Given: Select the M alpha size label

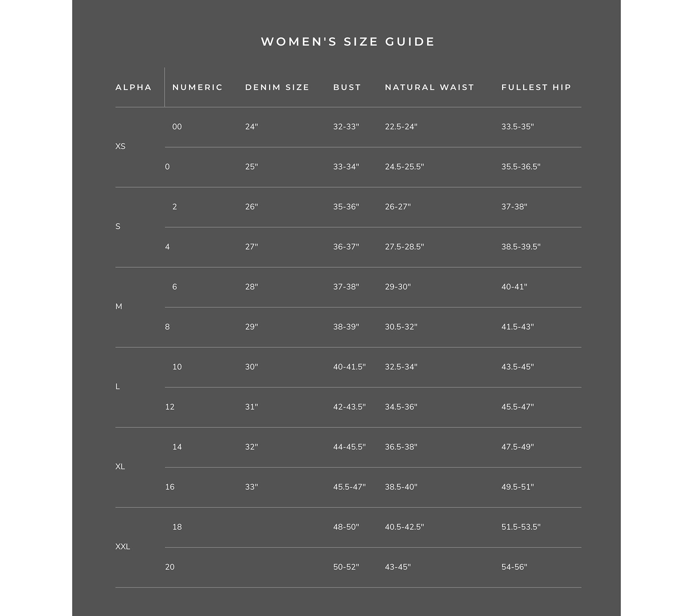Looking at the screenshot, I should pyautogui.click(x=119, y=307).
